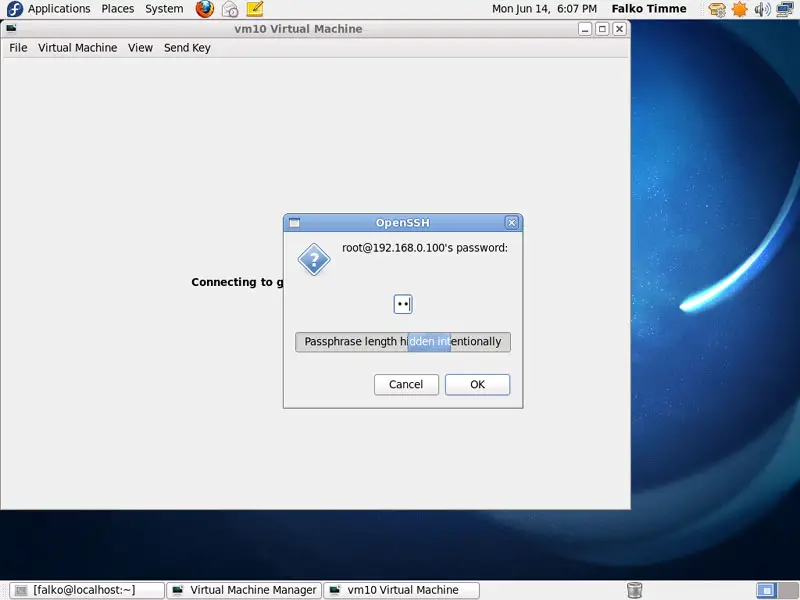Image resolution: width=800 pixels, height=600 pixels.
Task: Switch to first workspace in switcher
Action: 766,590
